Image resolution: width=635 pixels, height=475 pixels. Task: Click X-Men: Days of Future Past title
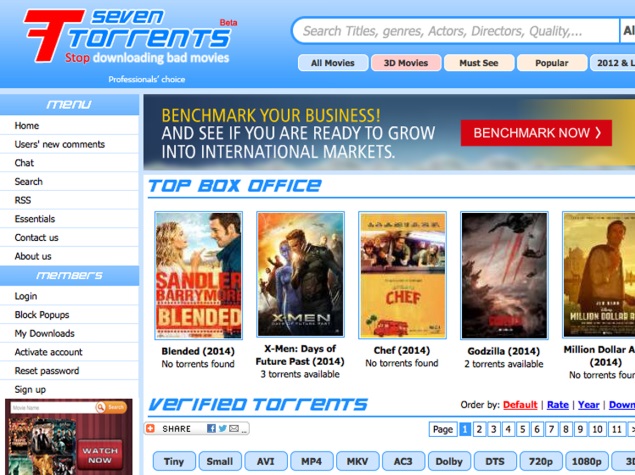click(x=300, y=355)
